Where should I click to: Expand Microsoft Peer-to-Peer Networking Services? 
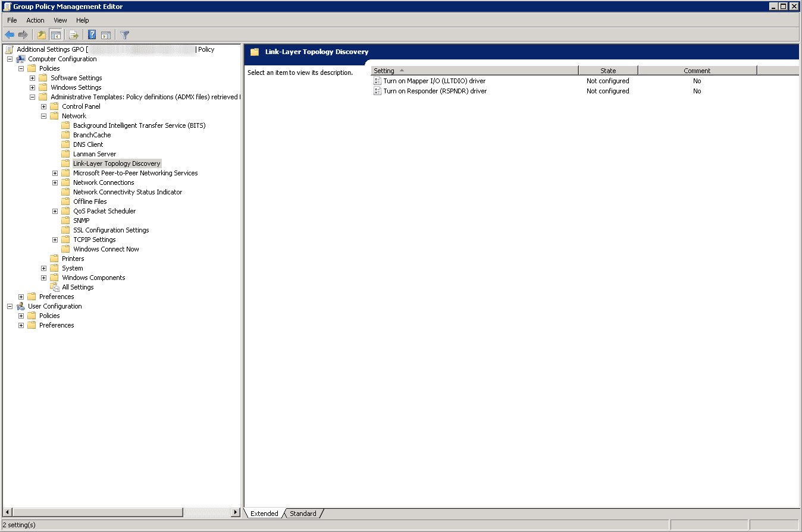pos(55,173)
